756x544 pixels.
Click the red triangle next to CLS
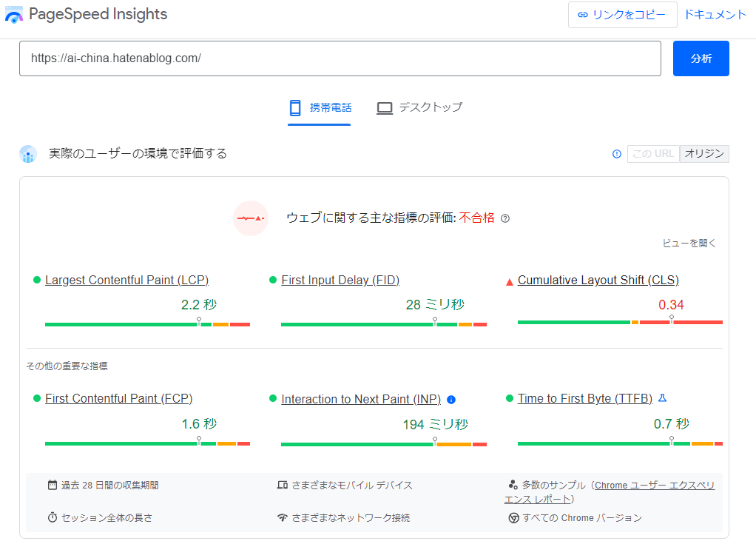coord(509,282)
